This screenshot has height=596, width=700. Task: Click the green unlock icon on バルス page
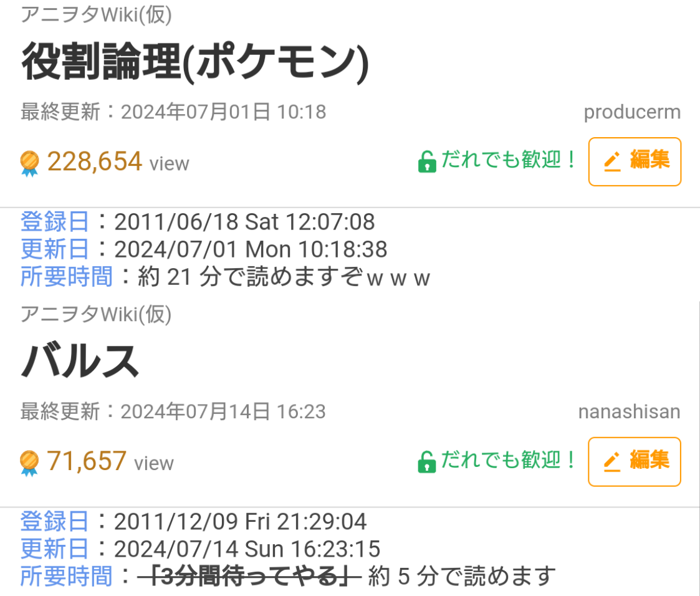pyautogui.click(x=426, y=463)
